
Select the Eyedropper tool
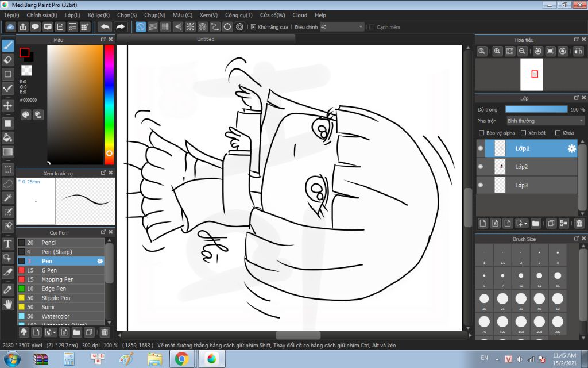click(x=8, y=290)
